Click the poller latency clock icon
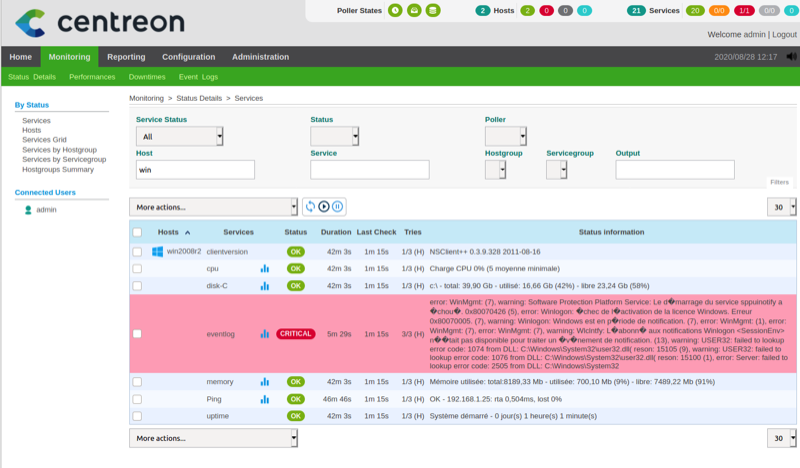 click(x=395, y=10)
